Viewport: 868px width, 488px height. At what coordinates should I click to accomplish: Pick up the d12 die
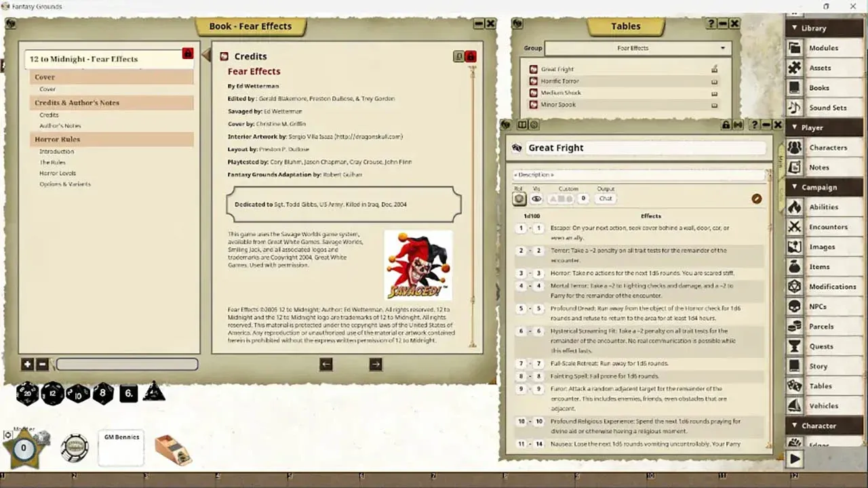coord(53,393)
